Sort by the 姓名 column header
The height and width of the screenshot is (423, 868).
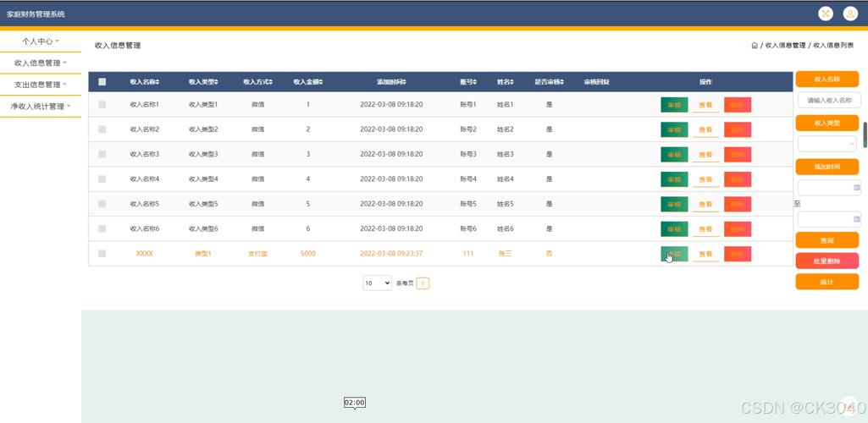[505, 82]
